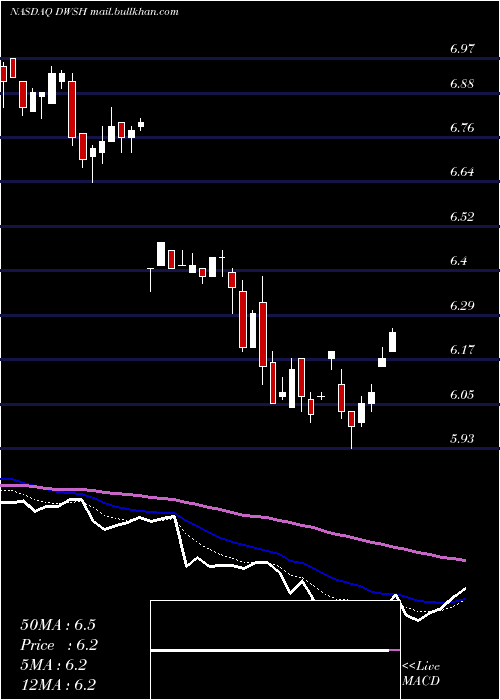Screen dimensions: 500x700
Task: Click the 6.05 price level label
Action: coord(463,395)
